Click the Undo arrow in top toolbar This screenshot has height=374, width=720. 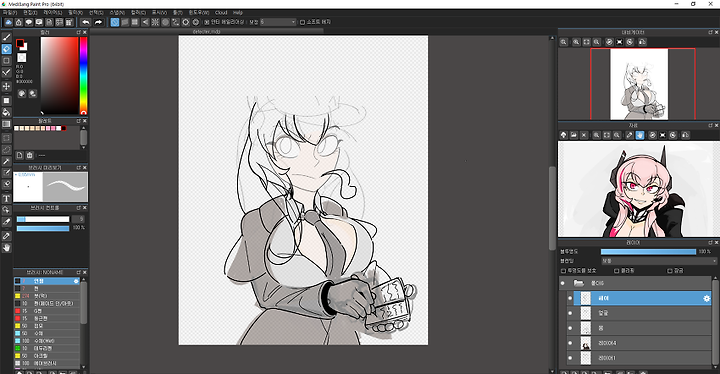click(x=86, y=22)
